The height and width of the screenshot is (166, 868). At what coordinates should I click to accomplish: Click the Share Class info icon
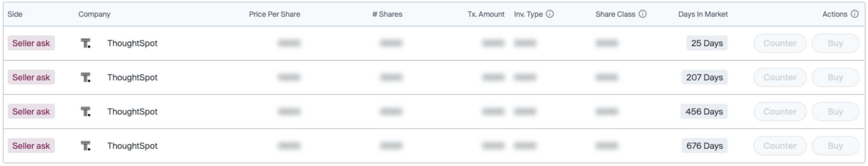tap(643, 14)
